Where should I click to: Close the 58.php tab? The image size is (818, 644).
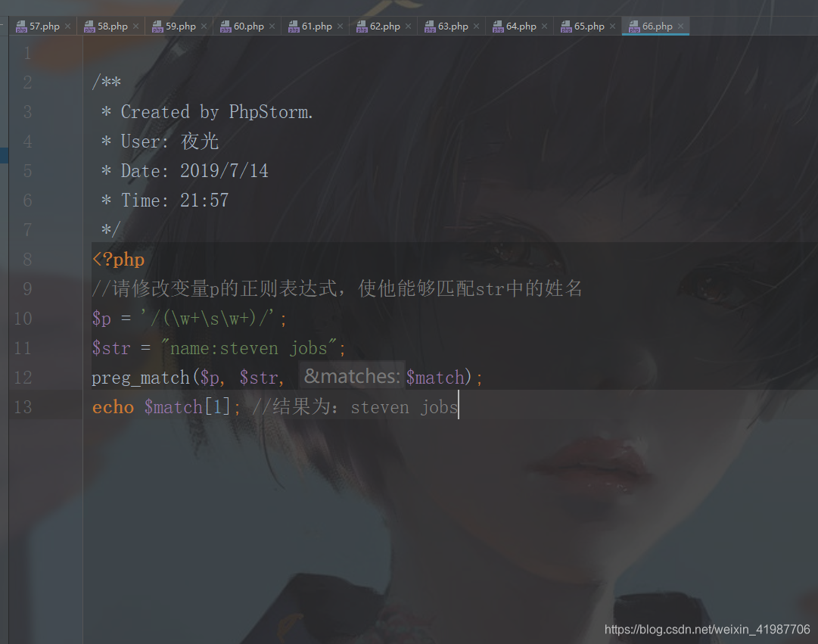pyautogui.click(x=135, y=26)
